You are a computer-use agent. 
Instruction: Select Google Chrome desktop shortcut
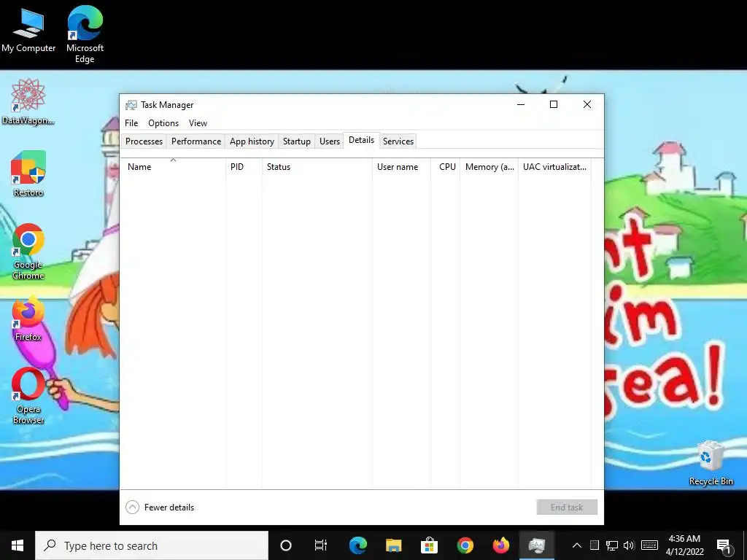28,252
